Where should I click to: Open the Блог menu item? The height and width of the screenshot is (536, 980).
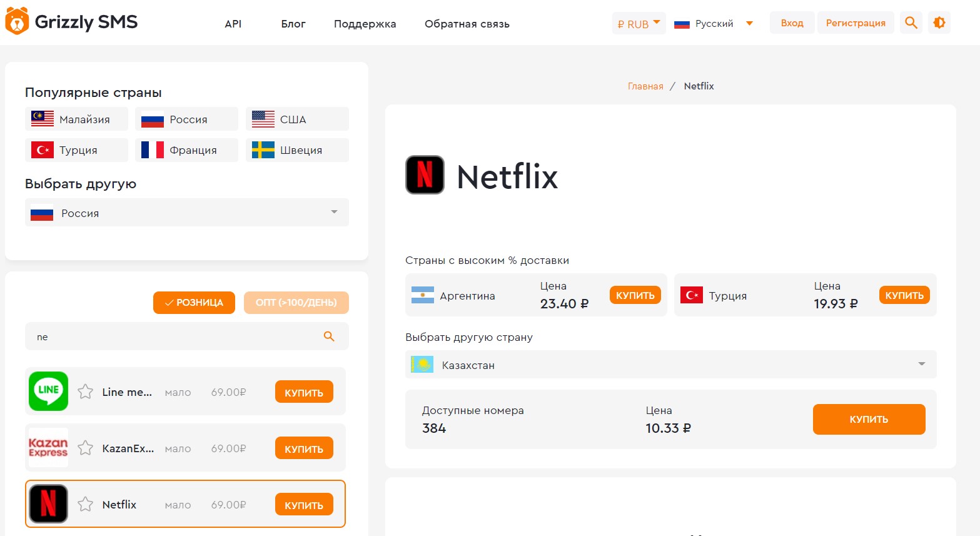pos(293,24)
